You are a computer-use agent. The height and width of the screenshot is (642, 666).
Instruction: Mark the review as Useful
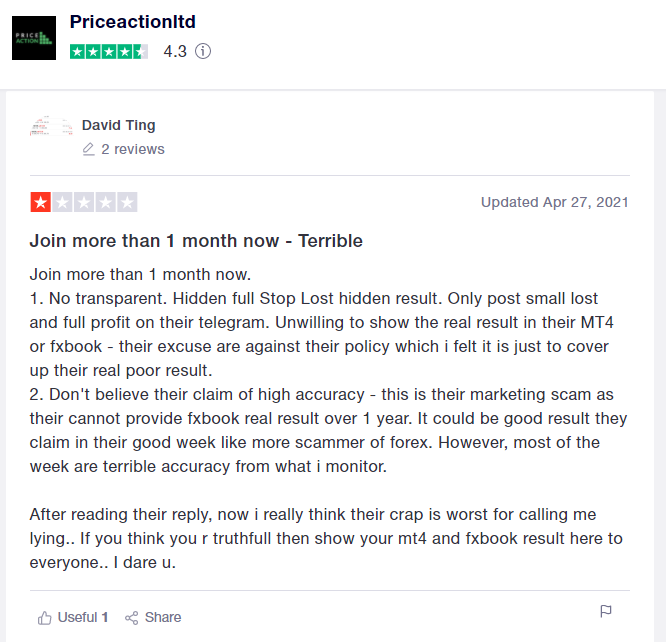coord(73,617)
